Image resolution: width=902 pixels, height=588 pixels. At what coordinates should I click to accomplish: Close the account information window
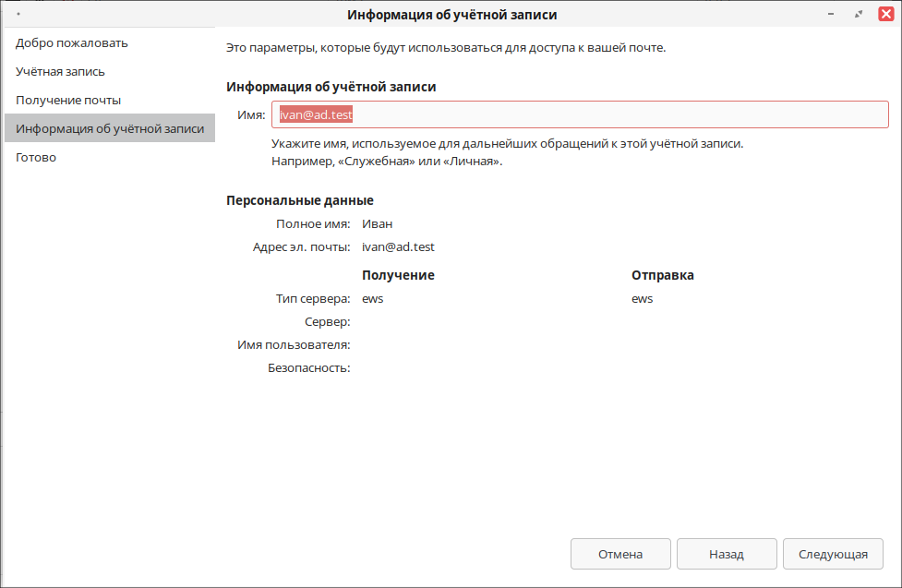886,14
